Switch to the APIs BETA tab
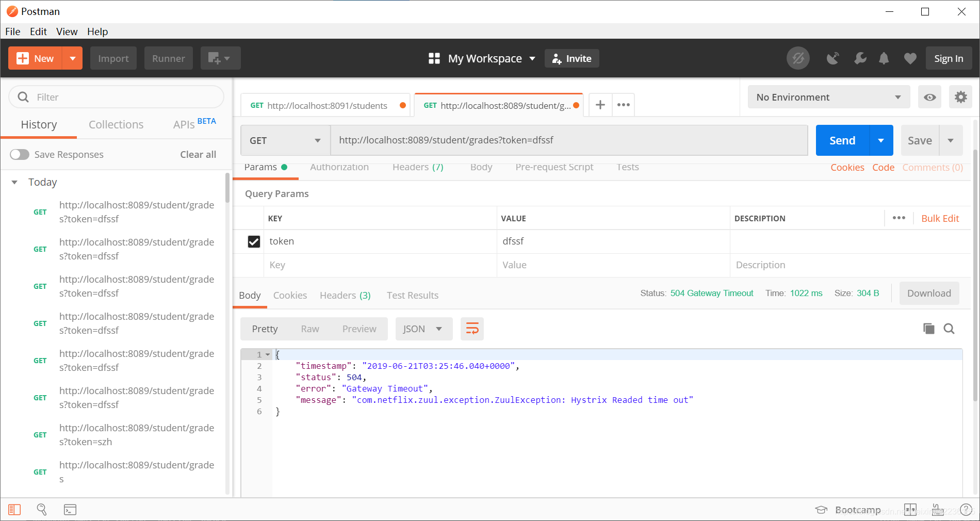Screen dimensions: 980x521 (194, 124)
